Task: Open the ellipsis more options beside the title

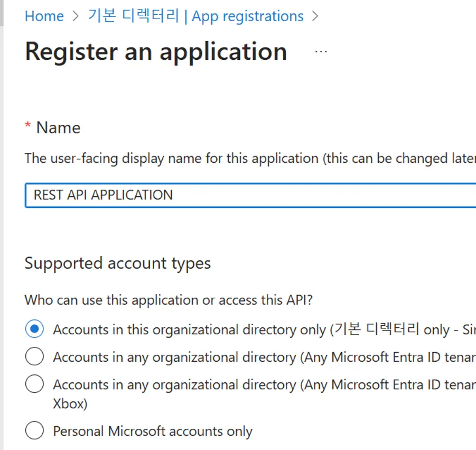Action: (x=321, y=51)
